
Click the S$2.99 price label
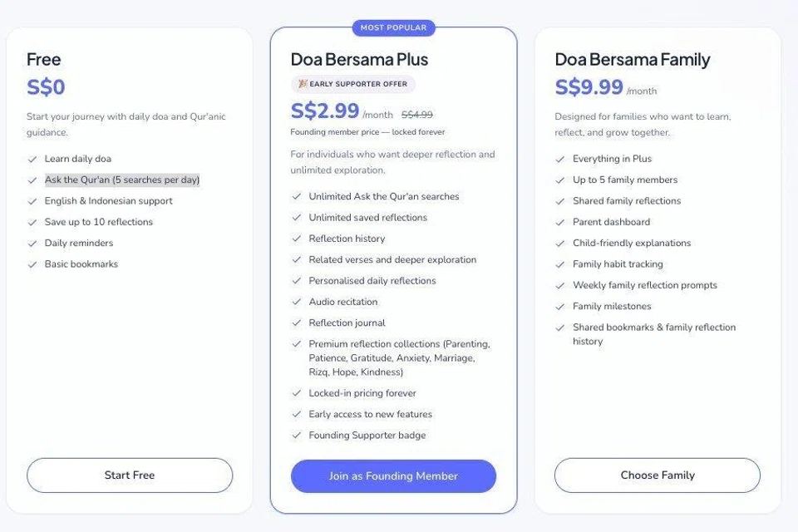325,111
